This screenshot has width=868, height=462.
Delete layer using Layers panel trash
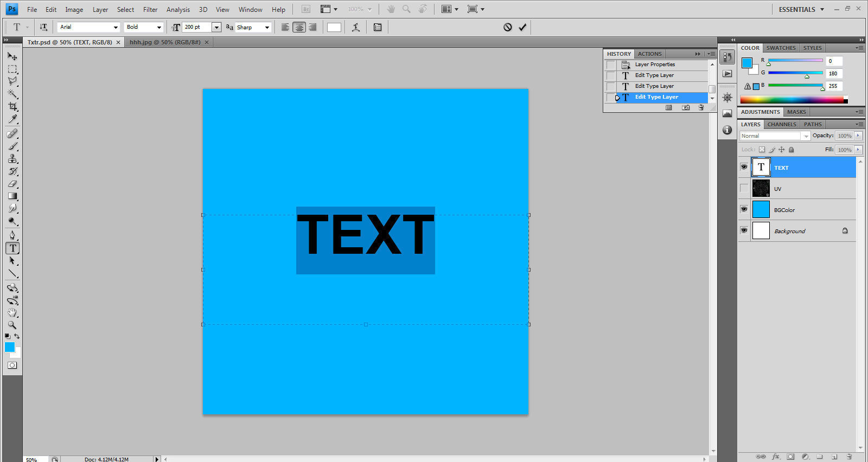[849, 457]
